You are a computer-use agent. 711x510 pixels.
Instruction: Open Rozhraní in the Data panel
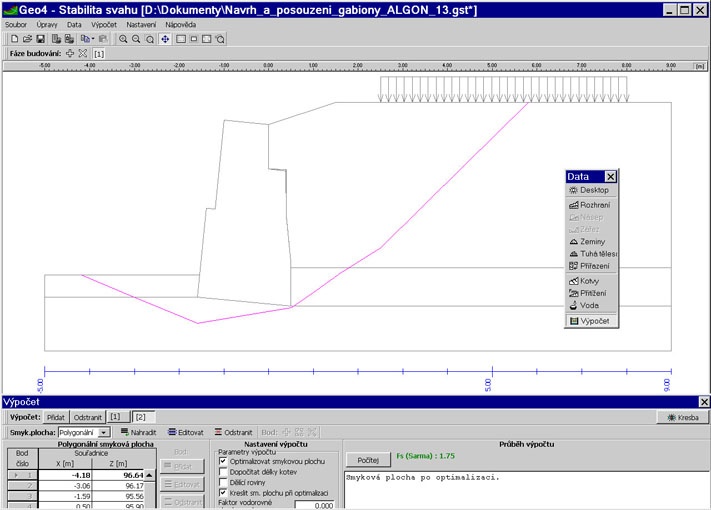(x=591, y=205)
